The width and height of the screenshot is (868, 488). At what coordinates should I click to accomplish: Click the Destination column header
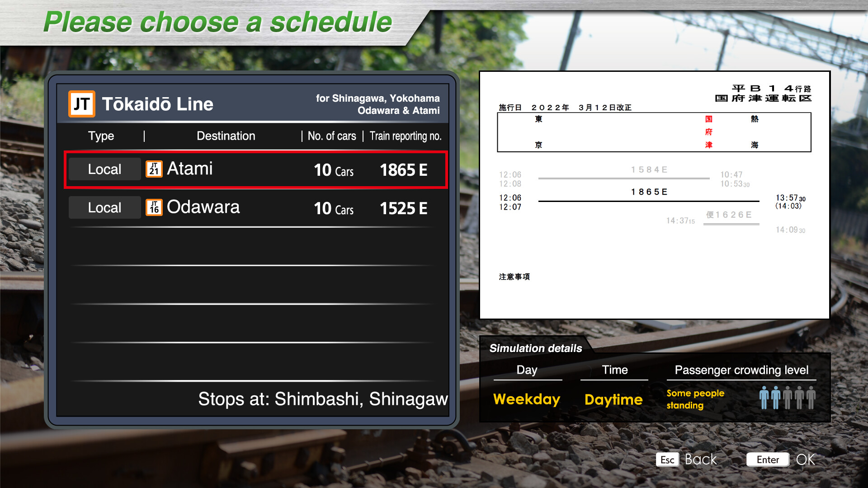[226, 136]
